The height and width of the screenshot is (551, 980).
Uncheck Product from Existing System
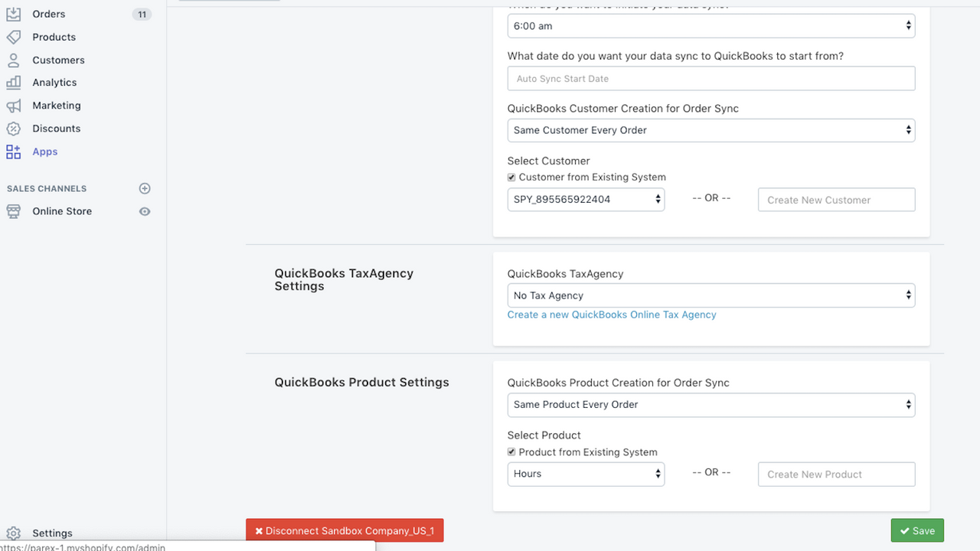512,452
